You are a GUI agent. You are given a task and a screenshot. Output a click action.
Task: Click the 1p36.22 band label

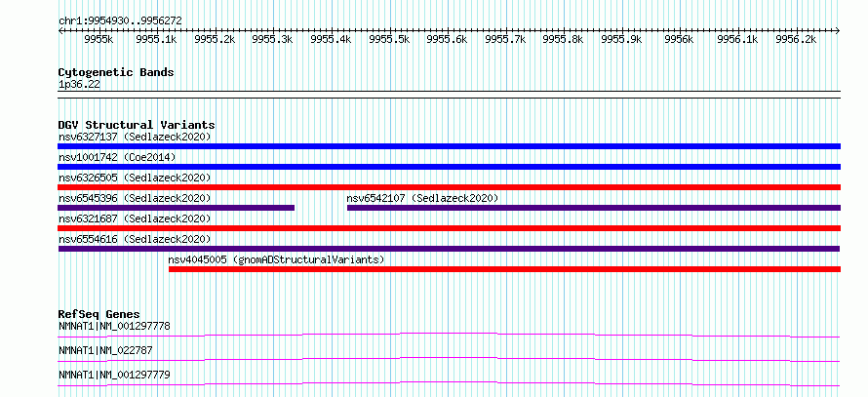pos(79,85)
